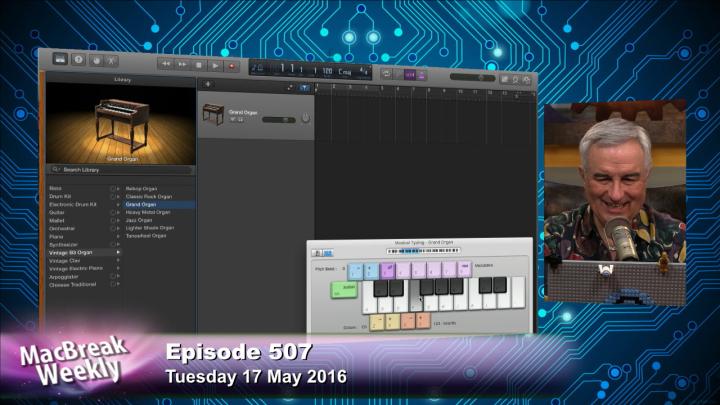Choose the Jazz Organ patch
Screen dimensions: 720x405
pos(139,220)
